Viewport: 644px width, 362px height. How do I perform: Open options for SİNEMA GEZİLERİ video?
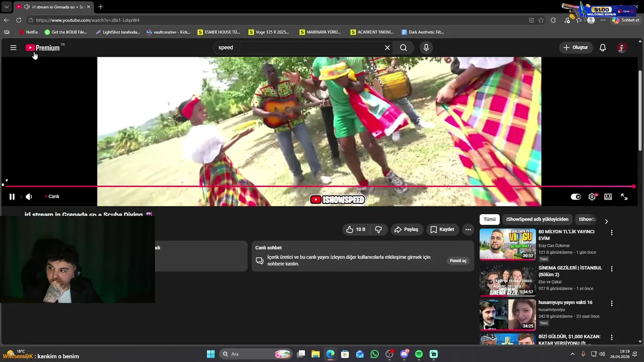pos(612,269)
